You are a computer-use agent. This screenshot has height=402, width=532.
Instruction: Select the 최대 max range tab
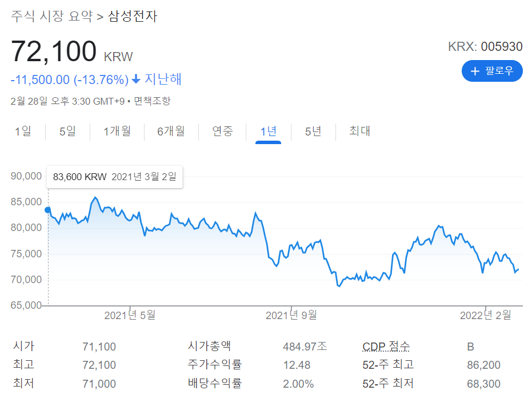click(x=359, y=131)
